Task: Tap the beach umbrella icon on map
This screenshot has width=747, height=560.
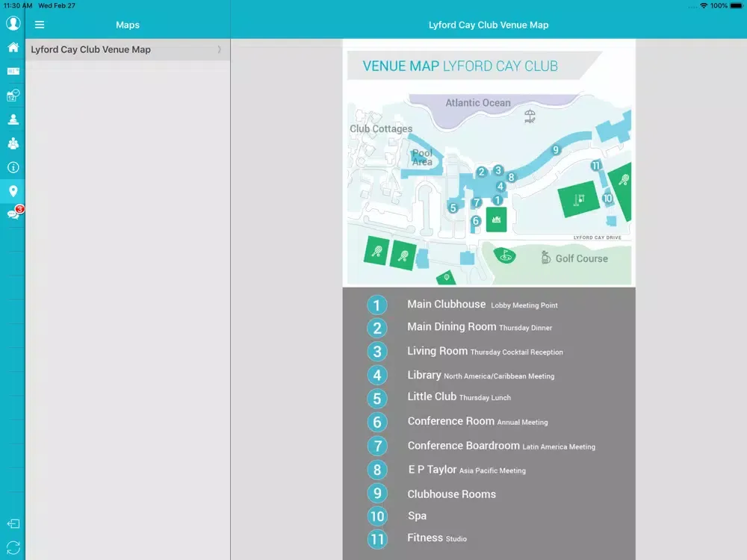Action: (x=530, y=116)
